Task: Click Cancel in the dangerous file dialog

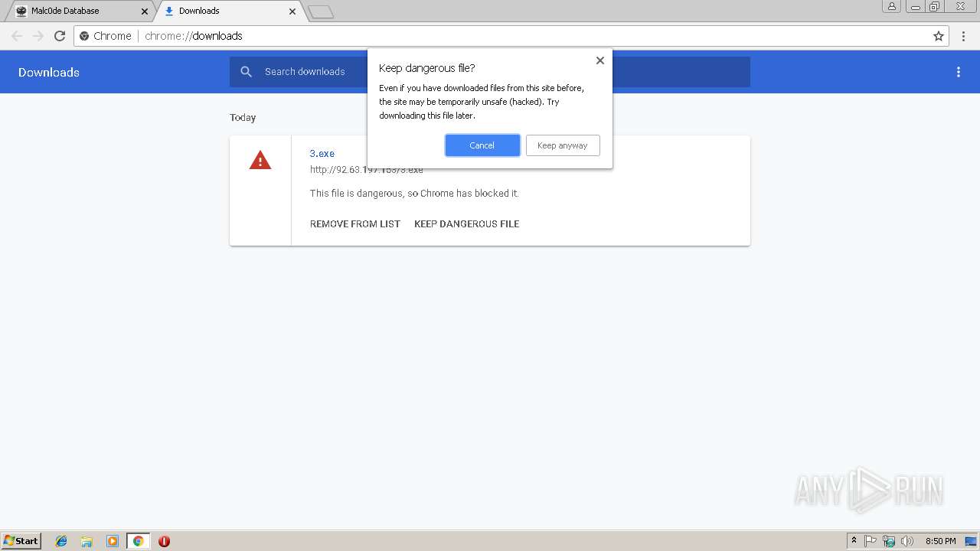Action: point(482,145)
